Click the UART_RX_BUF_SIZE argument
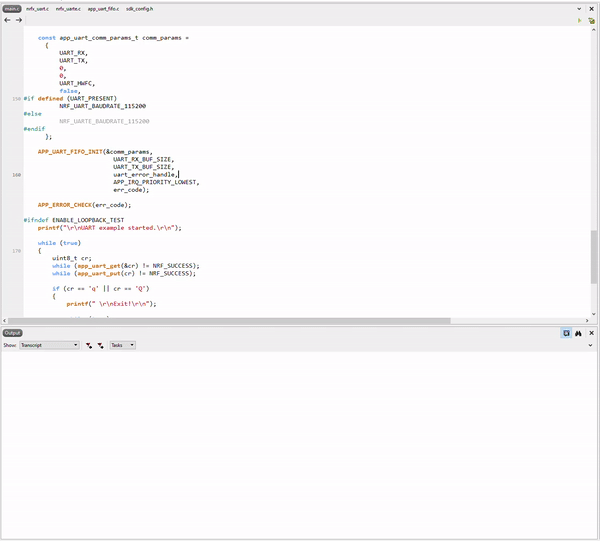 143,159
